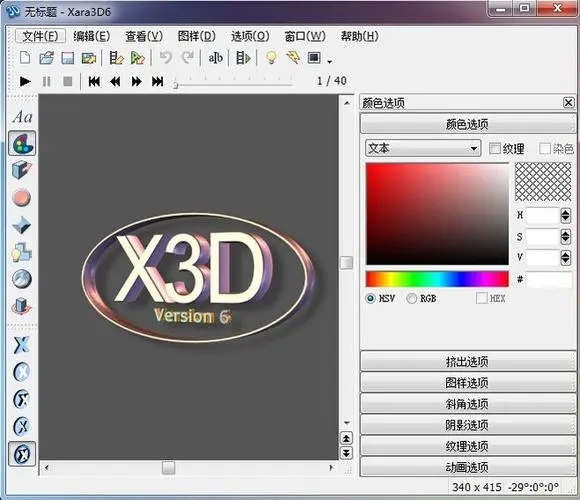Click the frame timeline slider
580x500 pixels.
point(233,84)
